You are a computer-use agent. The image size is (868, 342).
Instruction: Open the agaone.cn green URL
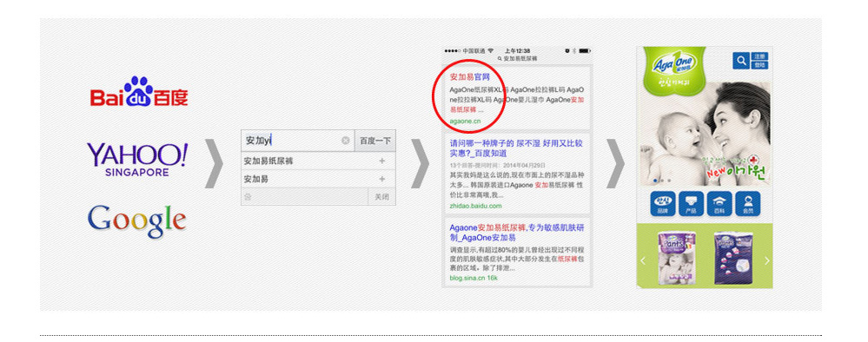click(x=465, y=121)
